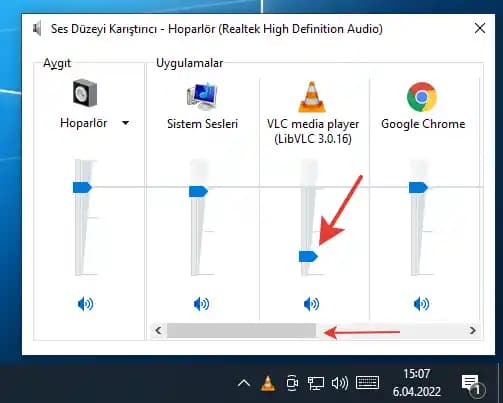Click the Google Chrome icon in mixer
Viewport: 503px width, 403px height.
pos(422,97)
